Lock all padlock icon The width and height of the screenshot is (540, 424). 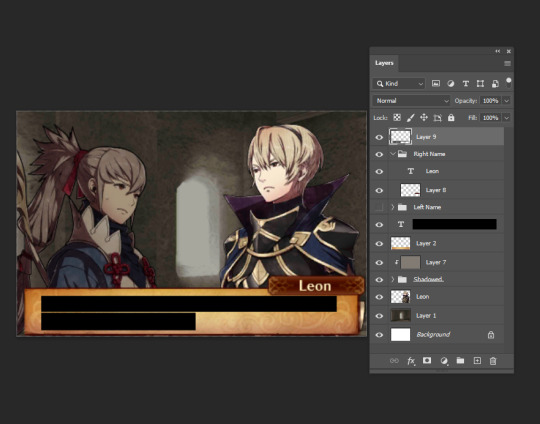[451, 118]
